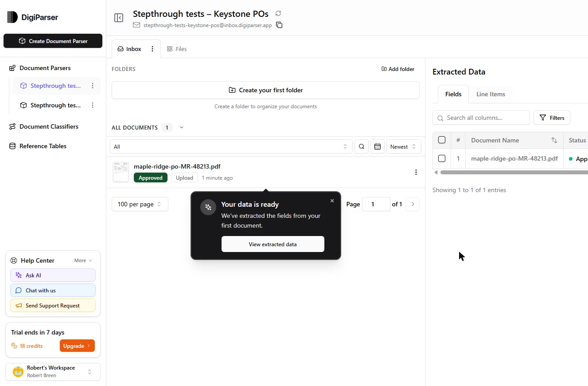Open the Robert's Workspace switcher
The width and height of the screenshot is (588, 386).
pyautogui.click(x=53, y=372)
